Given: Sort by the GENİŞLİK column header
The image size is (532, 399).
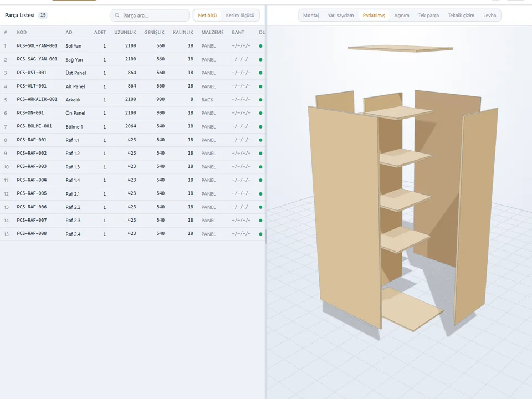Looking at the screenshot, I should tap(154, 32).
